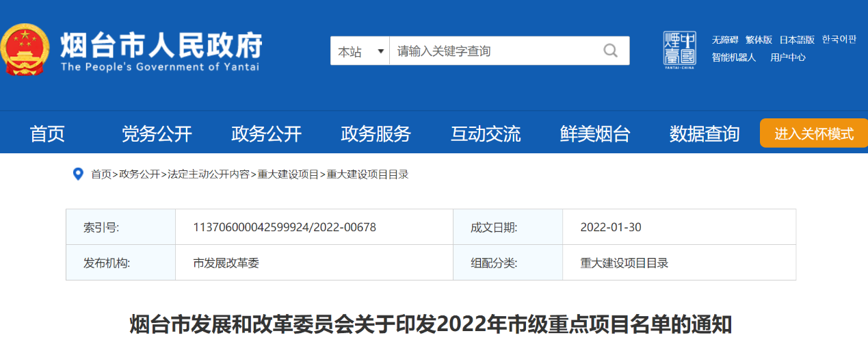
Task: Open the 首页 navigation tab
Action: pyautogui.click(x=47, y=134)
